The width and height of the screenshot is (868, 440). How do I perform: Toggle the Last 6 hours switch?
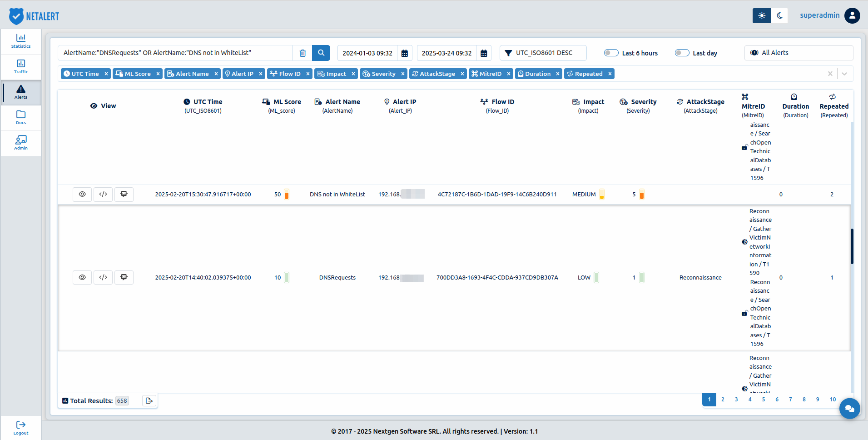611,53
